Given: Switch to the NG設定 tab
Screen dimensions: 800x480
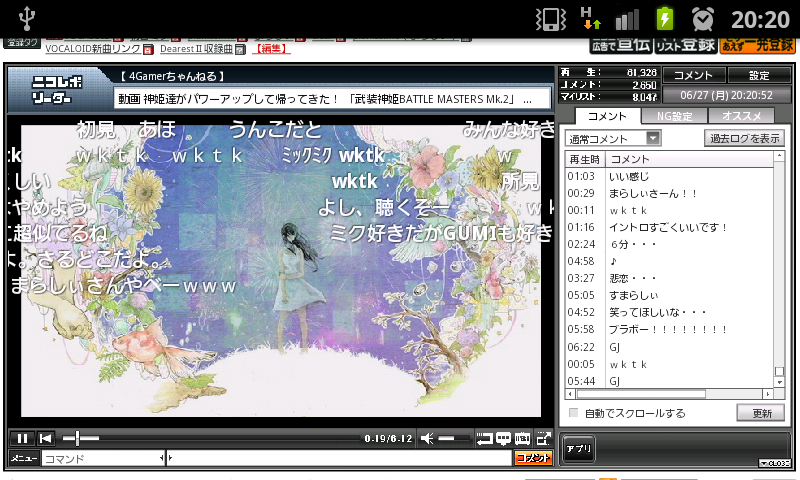Looking at the screenshot, I should (674, 116).
